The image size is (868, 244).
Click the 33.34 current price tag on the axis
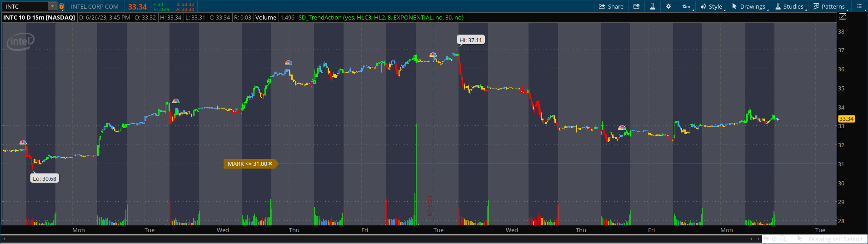(x=846, y=119)
